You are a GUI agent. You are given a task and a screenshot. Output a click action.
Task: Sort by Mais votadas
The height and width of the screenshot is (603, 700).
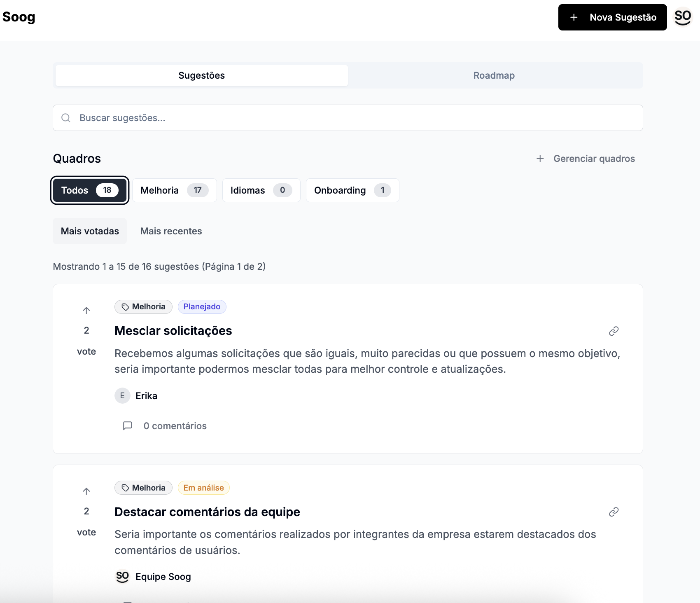pyautogui.click(x=90, y=231)
